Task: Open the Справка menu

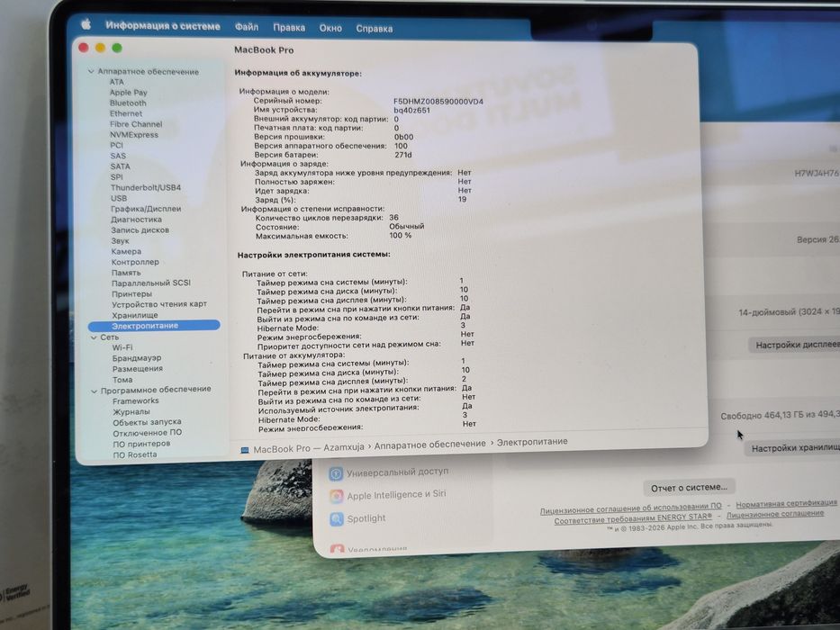Action: pyautogui.click(x=374, y=29)
